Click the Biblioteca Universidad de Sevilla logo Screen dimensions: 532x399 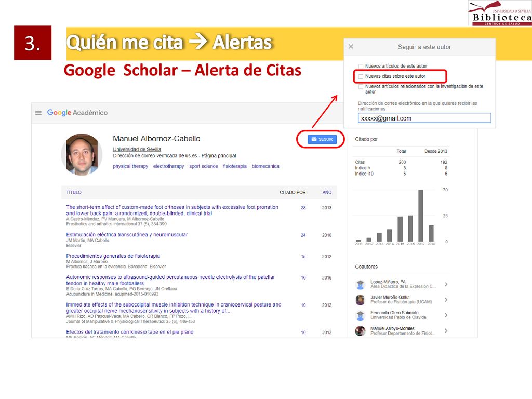[500, 13]
